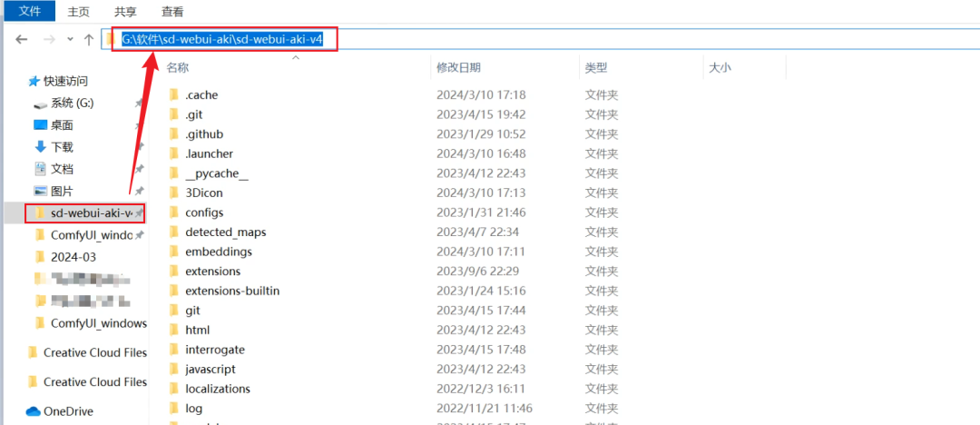Sort by the 名称 column header
This screenshot has width=980, height=425.
tap(178, 67)
